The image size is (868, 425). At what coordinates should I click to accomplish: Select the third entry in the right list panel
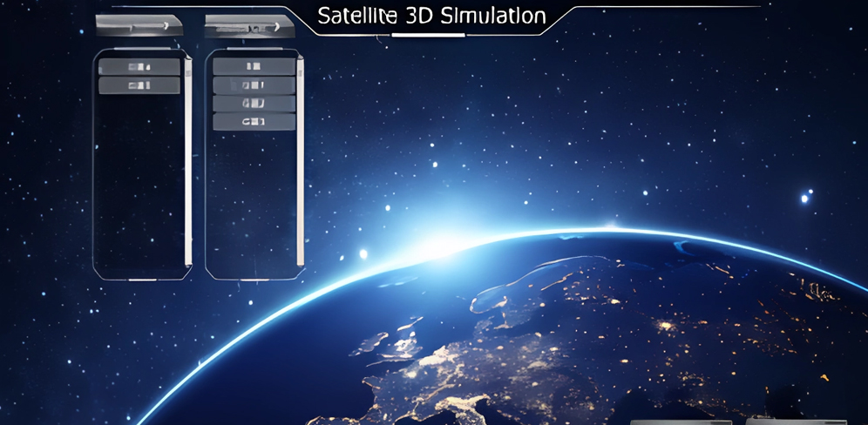[x=254, y=104]
